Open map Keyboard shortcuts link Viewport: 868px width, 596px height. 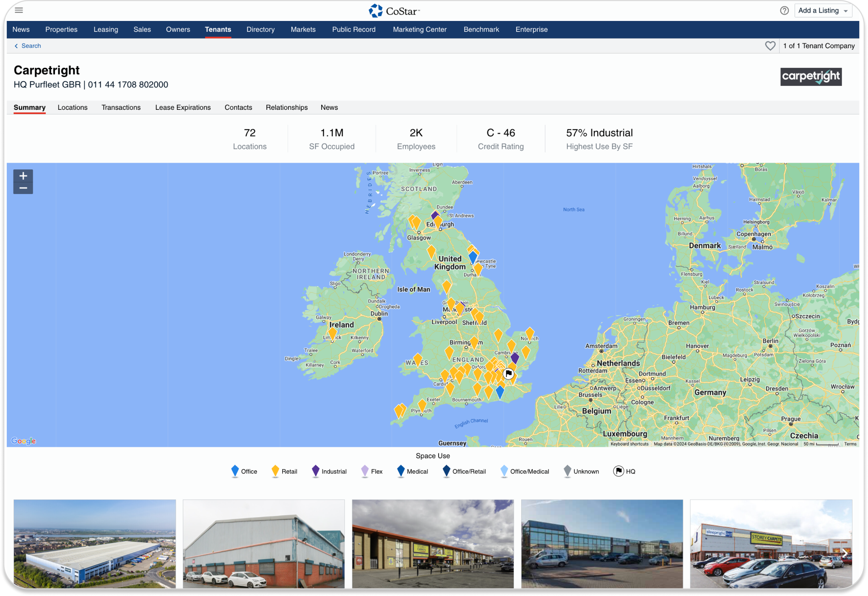click(x=629, y=444)
